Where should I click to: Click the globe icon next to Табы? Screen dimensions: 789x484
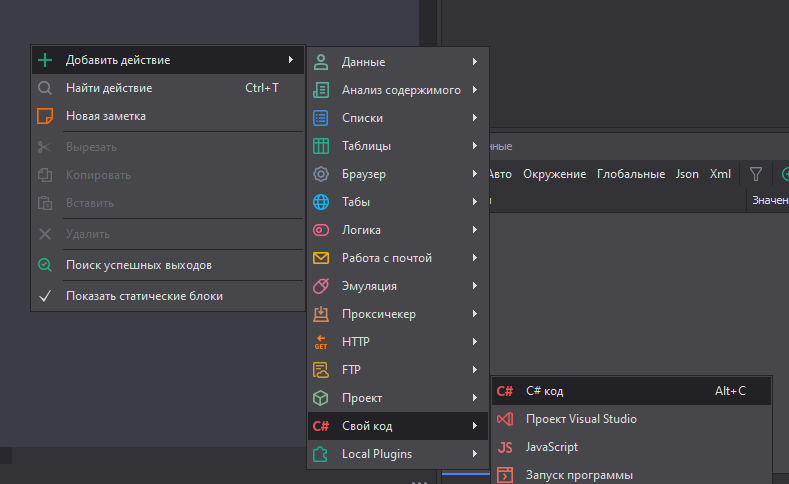tap(321, 202)
